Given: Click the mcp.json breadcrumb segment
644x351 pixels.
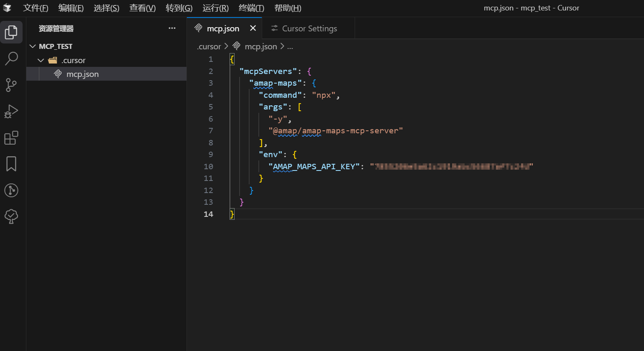Looking at the screenshot, I should [x=261, y=46].
